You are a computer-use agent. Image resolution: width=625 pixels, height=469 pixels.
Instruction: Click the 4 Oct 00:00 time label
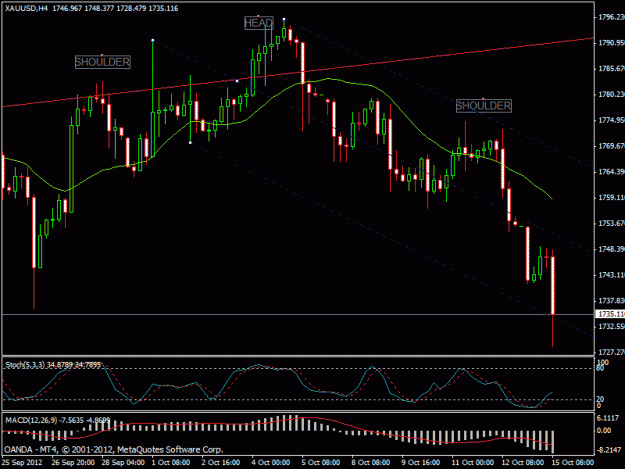click(x=271, y=462)
